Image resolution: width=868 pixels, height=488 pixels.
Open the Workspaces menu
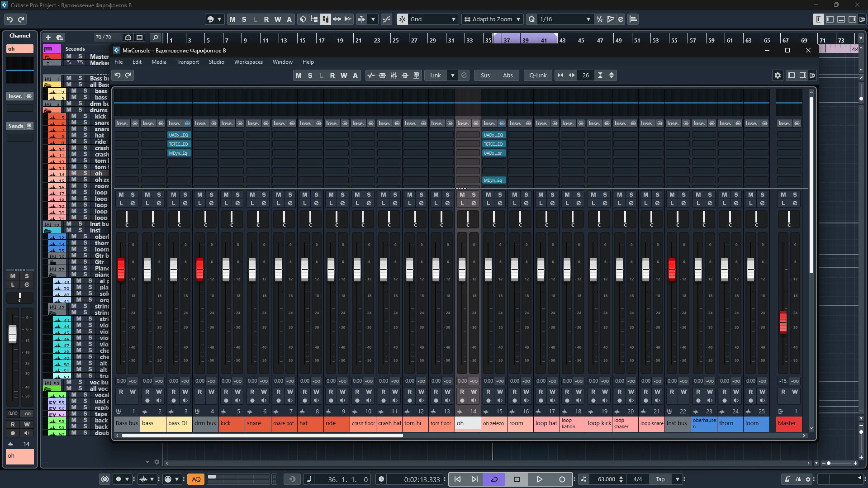tap(248, 62)
